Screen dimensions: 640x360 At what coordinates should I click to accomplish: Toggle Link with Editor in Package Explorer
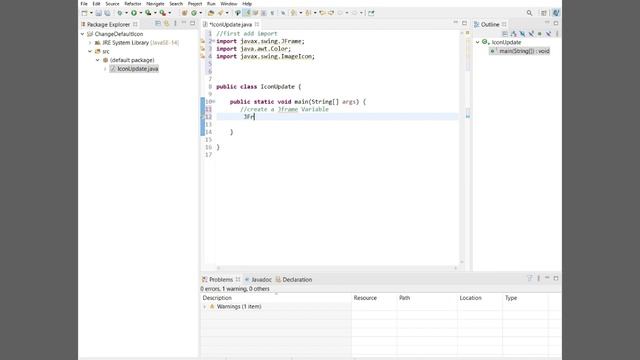(167, 24)
